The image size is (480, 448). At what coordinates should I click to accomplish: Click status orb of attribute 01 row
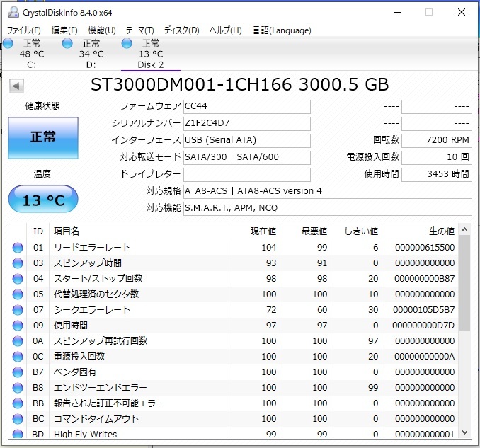18,248
